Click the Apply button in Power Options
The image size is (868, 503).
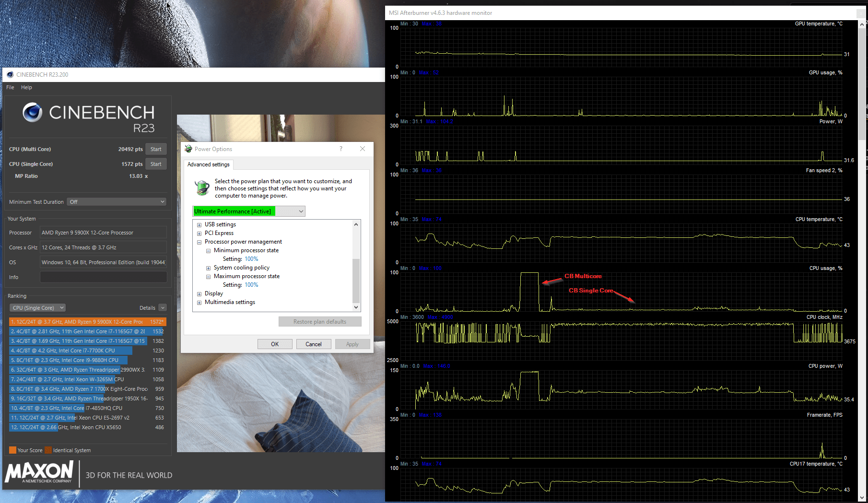(352, 344)
